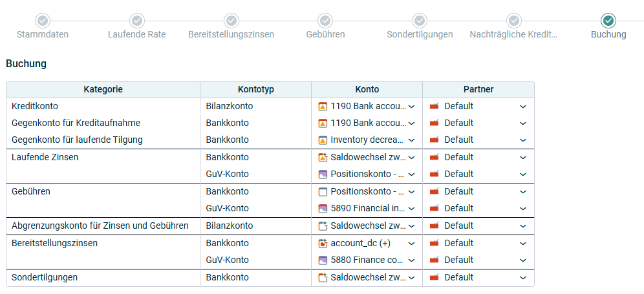This screenshot has height=294, width=644.
Task: Go to the Laufende Rate step
Action: click(x=137, y=34)
